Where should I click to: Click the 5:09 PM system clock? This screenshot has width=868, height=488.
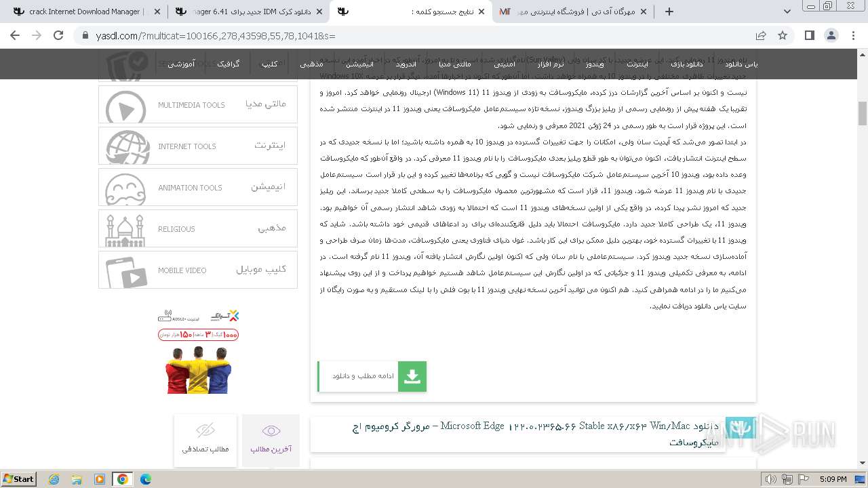coord(833,479)
